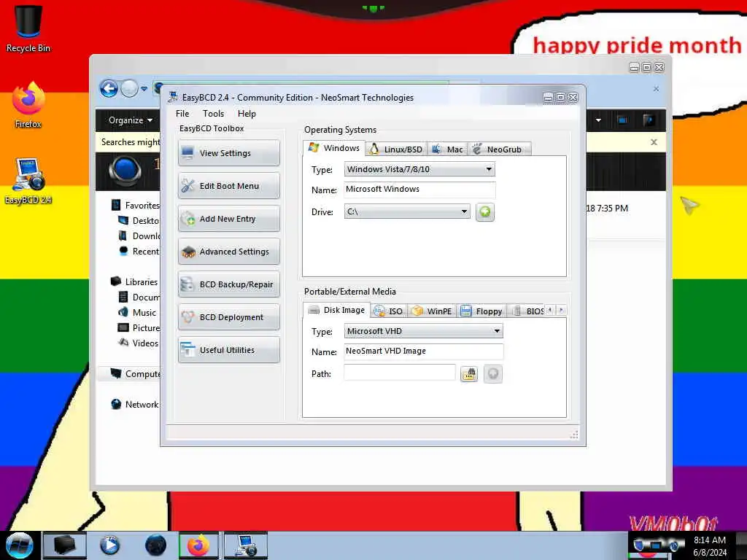Select the Add New Entry button

[x=228, y=219]
